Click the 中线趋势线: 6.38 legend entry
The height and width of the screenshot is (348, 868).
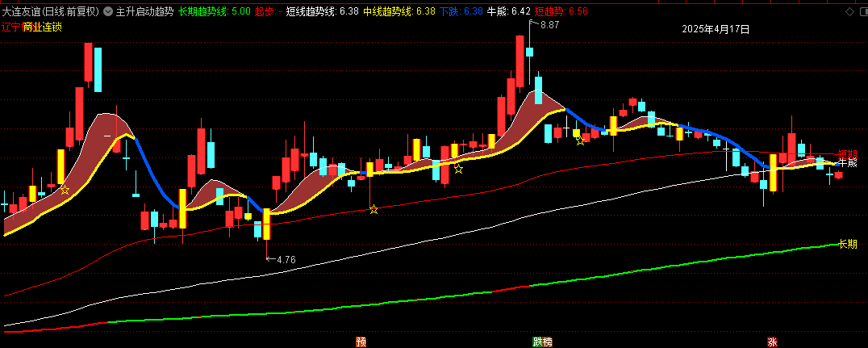[x=399, y=11]
